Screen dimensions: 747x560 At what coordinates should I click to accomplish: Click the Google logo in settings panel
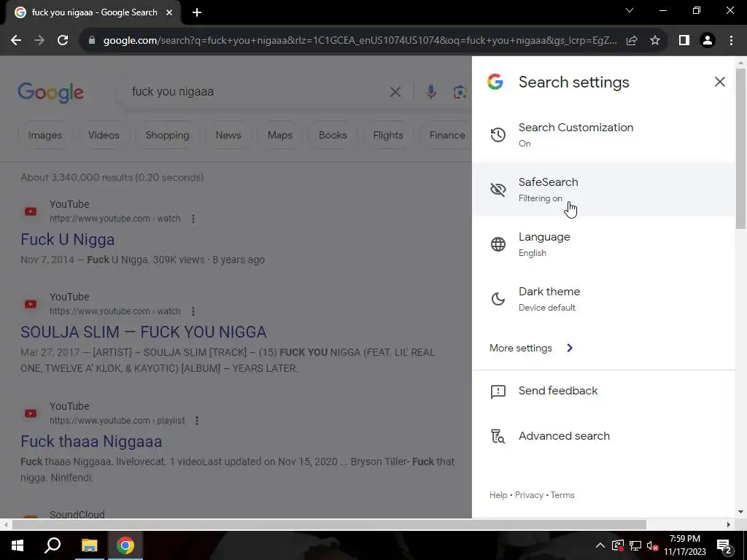tap(495, 82)
